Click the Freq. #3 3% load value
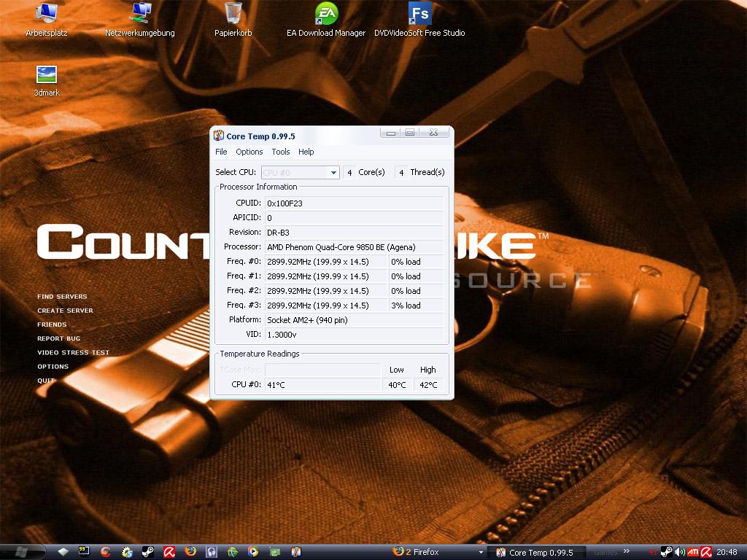The height and width of the screenshot is (560, 747). coord(416,306)
